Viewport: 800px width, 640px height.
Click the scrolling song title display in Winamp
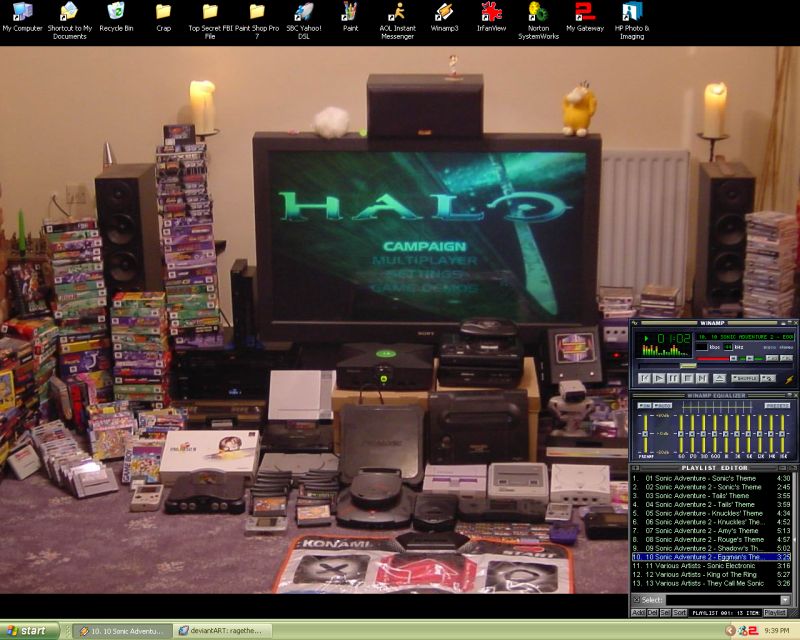click(745, 337)
